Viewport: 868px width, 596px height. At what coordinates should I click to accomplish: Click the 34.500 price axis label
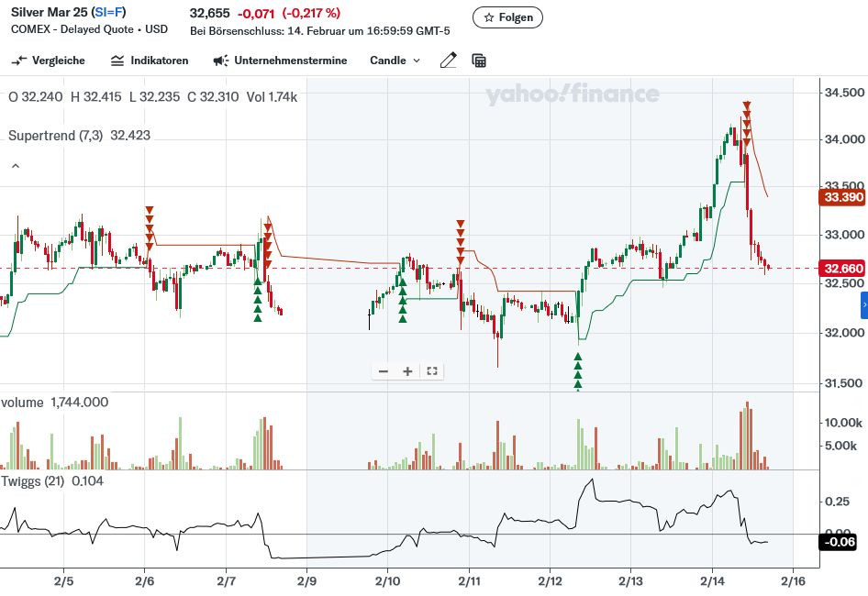(x=843, y=93)
